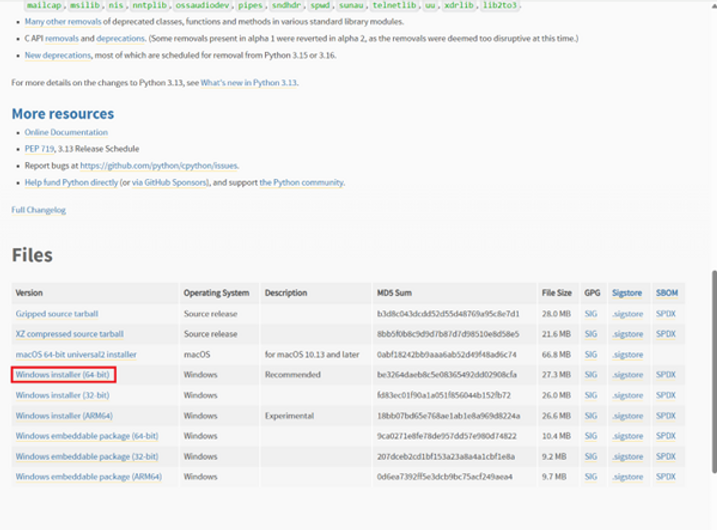Image resolution: width=717 pixels, height=530 pixels.
Task: Click the Sigstore column header link
Action: click(627, 293)
